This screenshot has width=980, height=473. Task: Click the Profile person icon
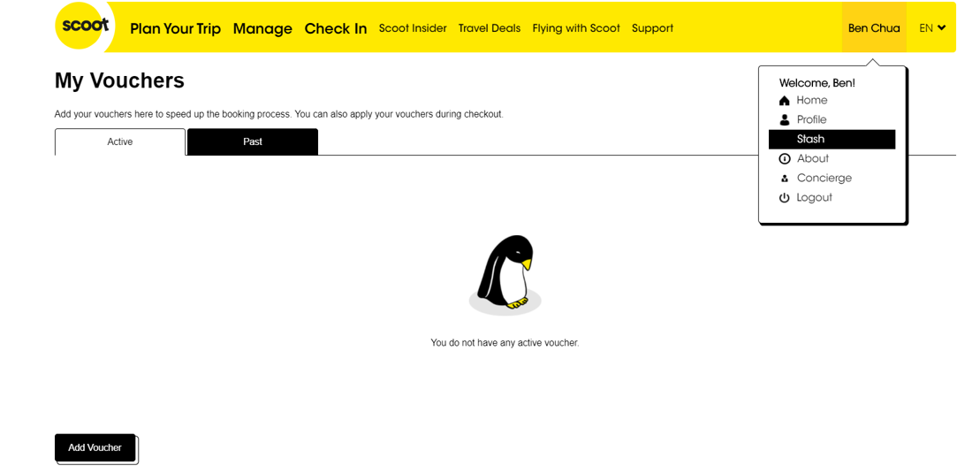(785, 120)
